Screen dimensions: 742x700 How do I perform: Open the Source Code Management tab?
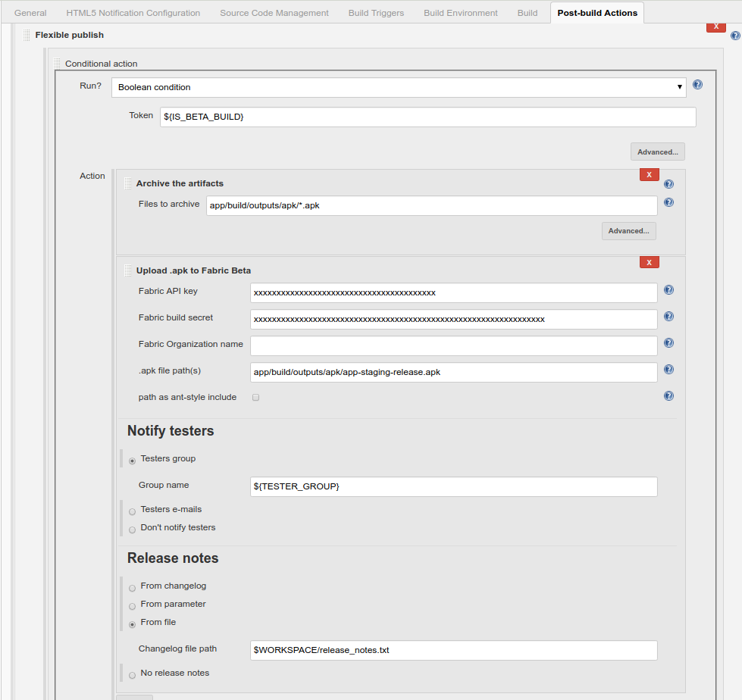coord(274,13)
